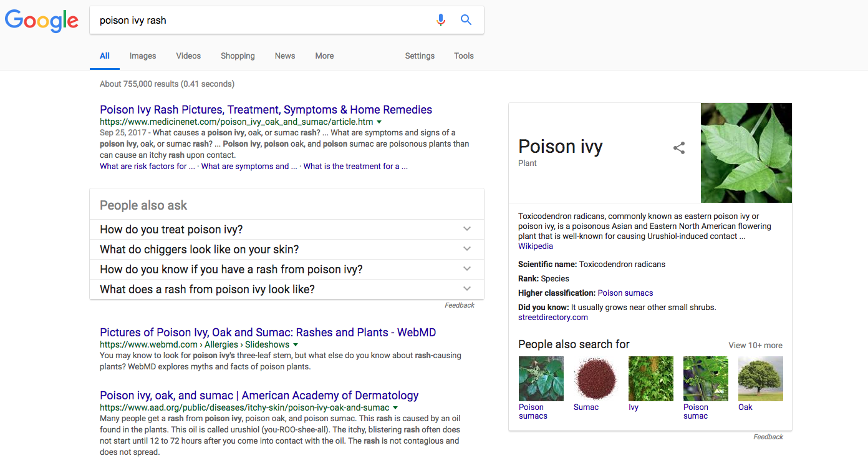Switch to the Images tab
The image size is (868, 458).
[142, 56]
